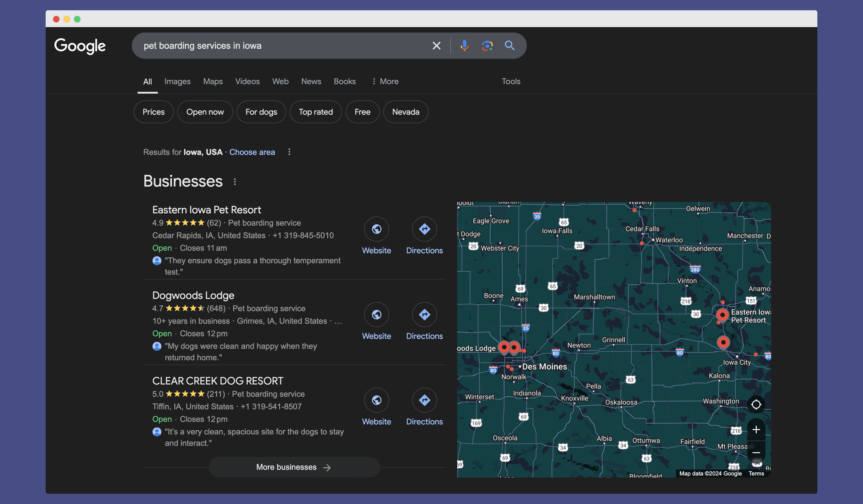
Task: Open three-dot menu beside Choose area
Action: pos(289,152)
